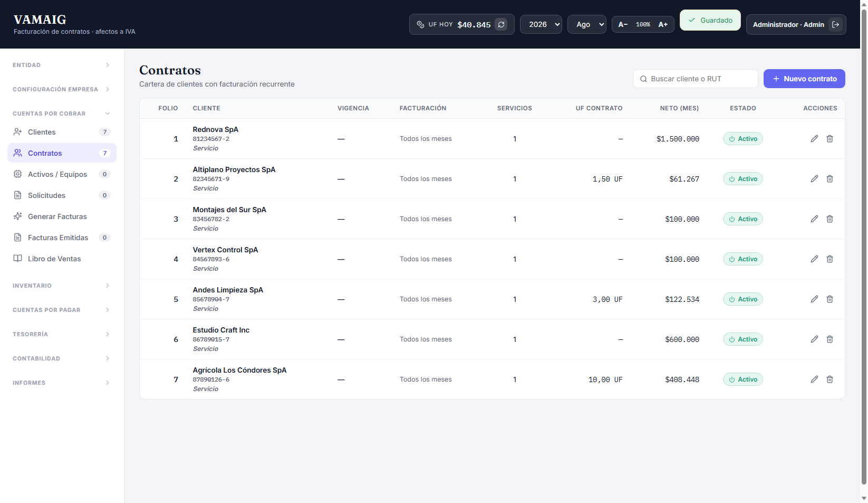Edit the Estudio Craft Inc contract
Screen dimensions: 868x503
[x=814, y=339]
